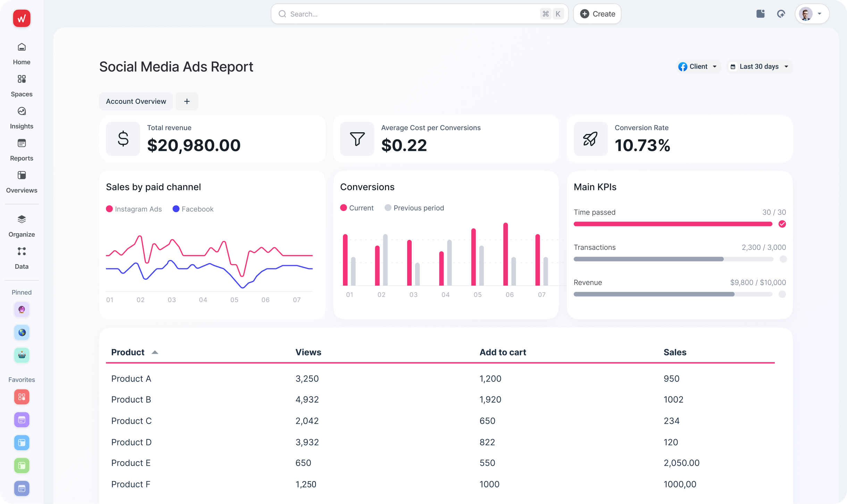Image resolution: width=847 pixels, height=504 pixels.
Task: Toggle the Facebook series in chart legend
Action: pos(193,209)
